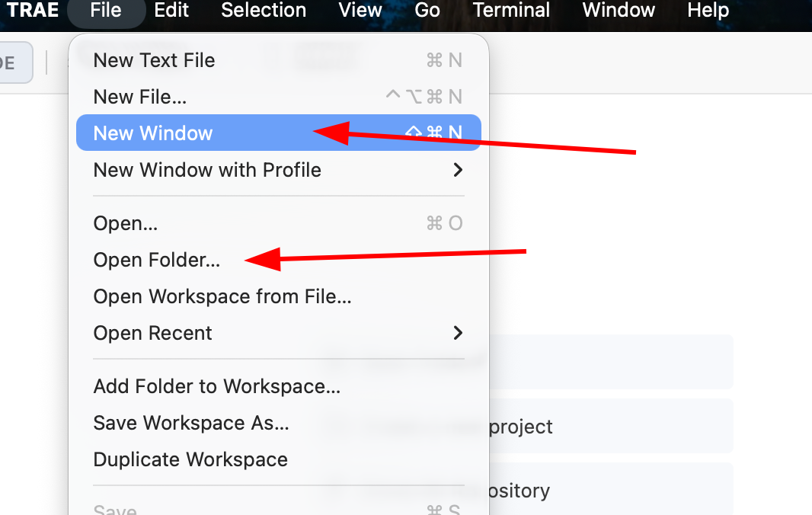Screen dimensions: 812x515
Task: Open the Selection menu in menu bar
Action: coord(263,11)
